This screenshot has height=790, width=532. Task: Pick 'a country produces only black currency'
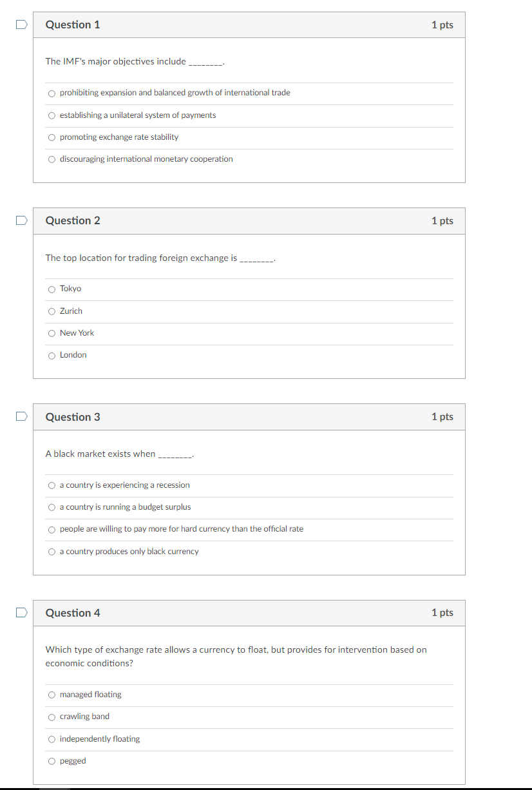click(x=52, y=552)
